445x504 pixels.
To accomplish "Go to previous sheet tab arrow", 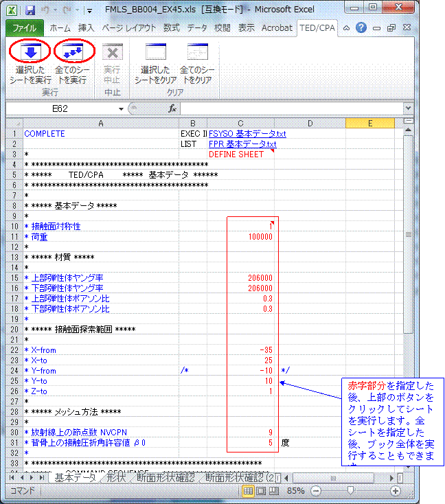I will [22, 478].
